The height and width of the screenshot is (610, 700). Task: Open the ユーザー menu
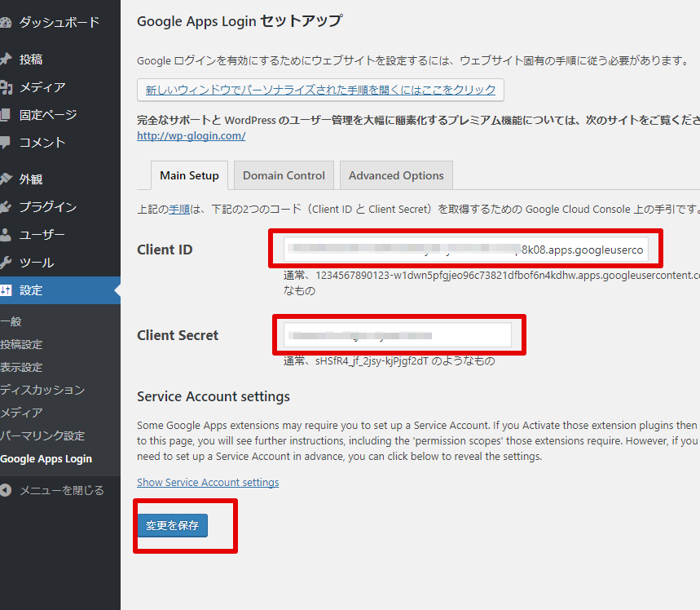(42, 235)
